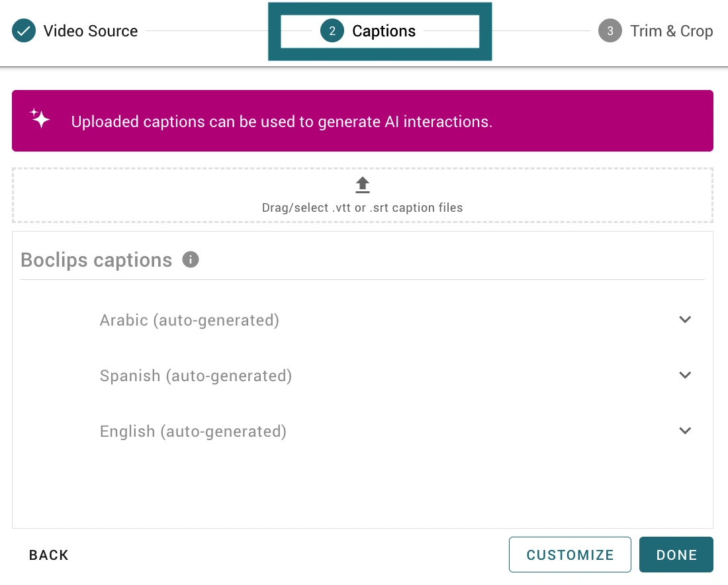Viewport: 728px width, 585px height.
Task: Click the English (auto-generated) caption text
Action: pos(193,431)
